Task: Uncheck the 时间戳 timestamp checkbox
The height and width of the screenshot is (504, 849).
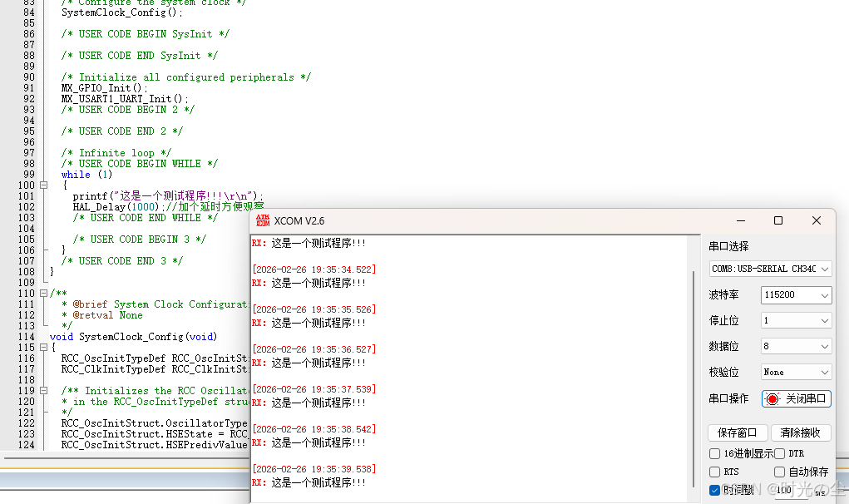Action: click(x=715, y=490)
